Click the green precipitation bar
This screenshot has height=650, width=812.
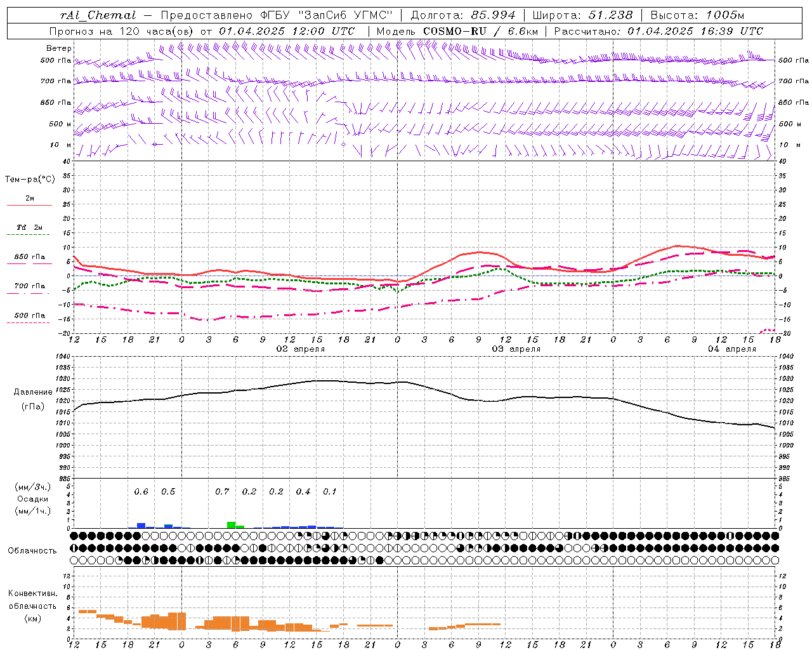pyautogui.click(x=232, y=525)
